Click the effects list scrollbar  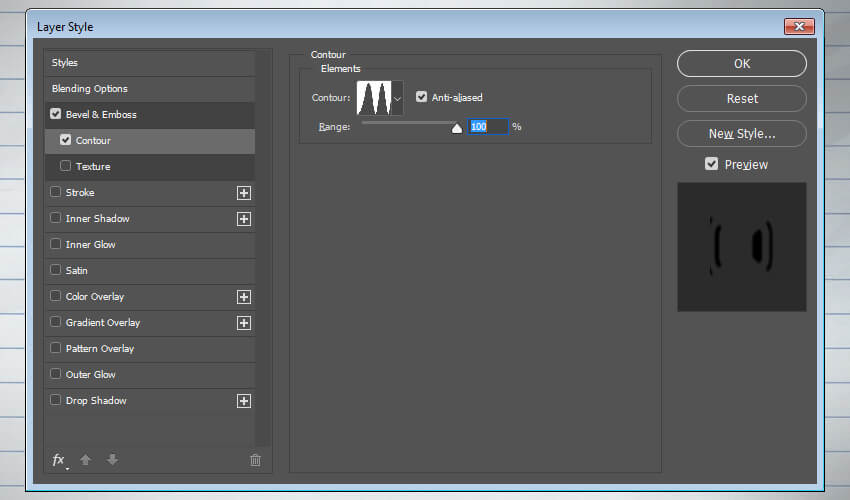pos(263,248)
